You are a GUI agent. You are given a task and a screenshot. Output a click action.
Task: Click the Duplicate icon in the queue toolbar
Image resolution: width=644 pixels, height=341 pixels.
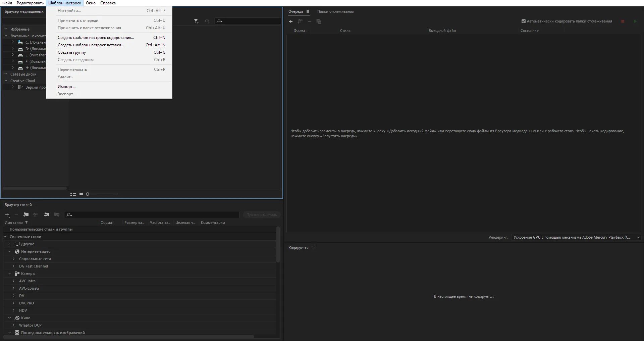319,21
